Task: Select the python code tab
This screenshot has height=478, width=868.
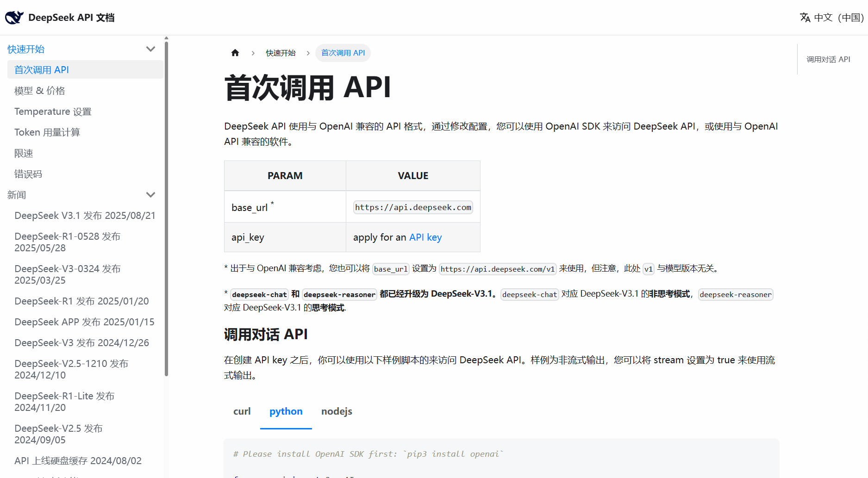Action: (x=286, y=411)
